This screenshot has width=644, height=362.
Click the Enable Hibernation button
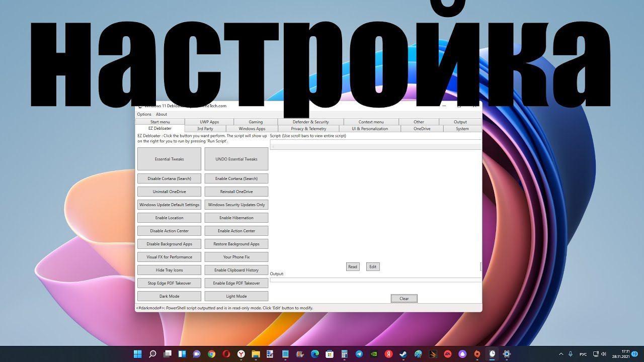[x=236, y=218]
